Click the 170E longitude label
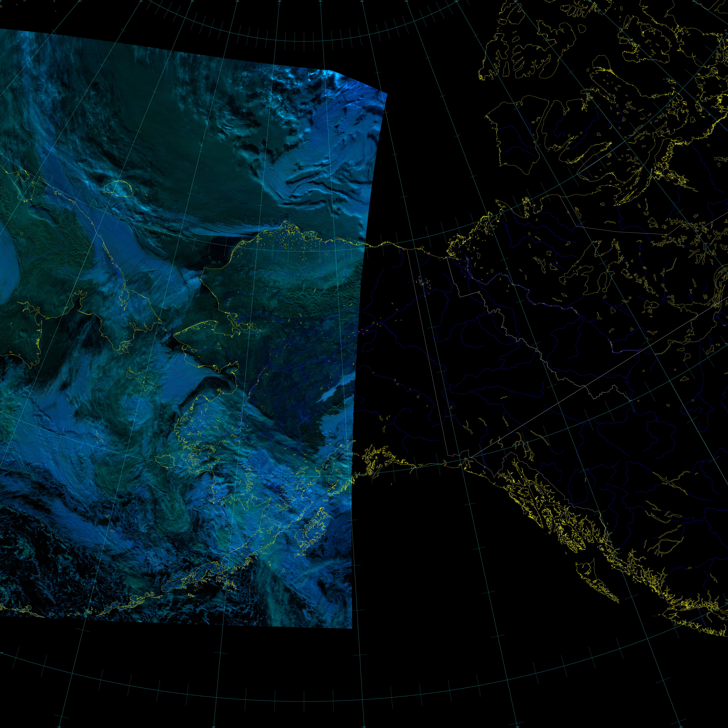Image resolution: width=728 pixels, height=728 pixels. coord(141,1)
